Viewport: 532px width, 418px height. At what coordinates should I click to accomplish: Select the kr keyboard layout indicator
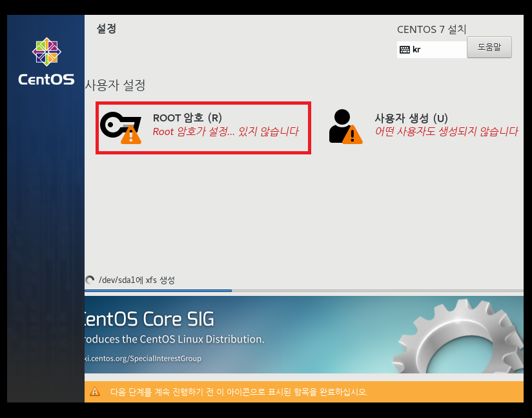[431, 50]
